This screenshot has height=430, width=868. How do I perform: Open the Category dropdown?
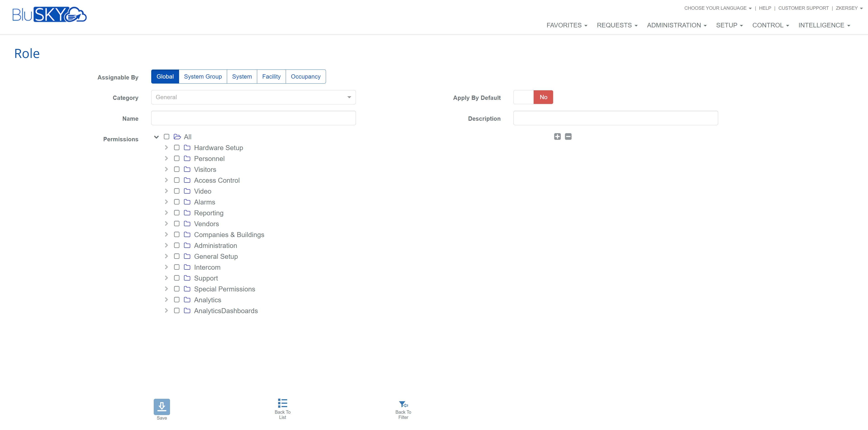253,97
